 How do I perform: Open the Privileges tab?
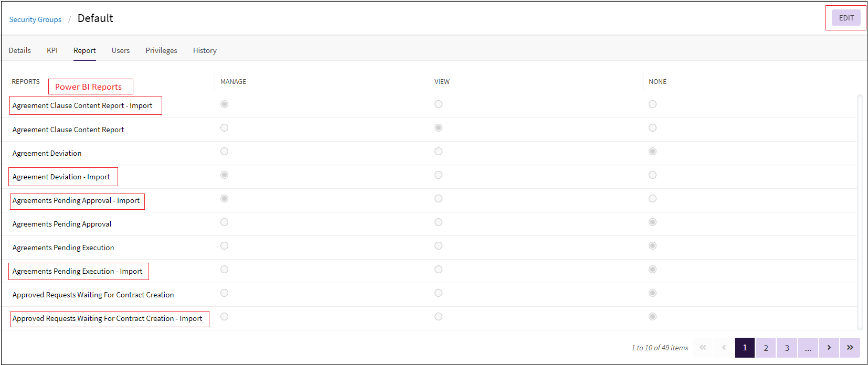161,50
